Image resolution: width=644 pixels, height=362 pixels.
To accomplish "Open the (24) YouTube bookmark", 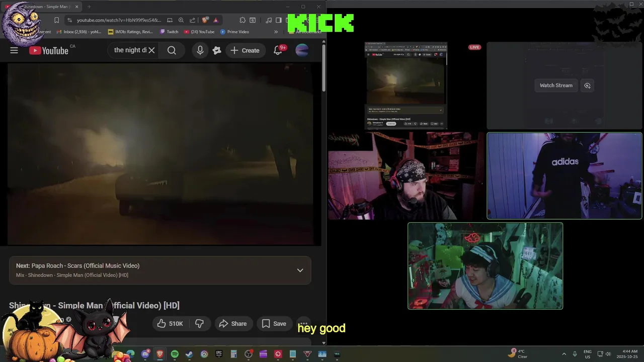I will pyautogui.click(x=199, y=32).
